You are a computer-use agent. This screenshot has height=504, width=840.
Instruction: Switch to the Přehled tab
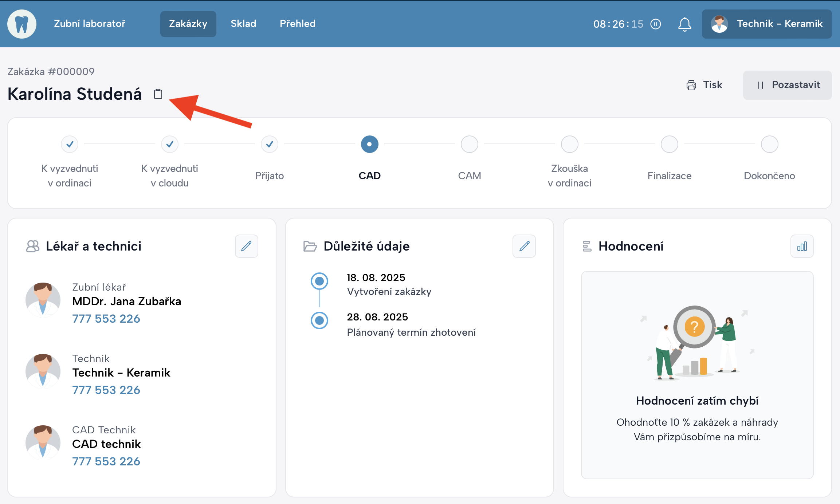(x=297, y=24)
